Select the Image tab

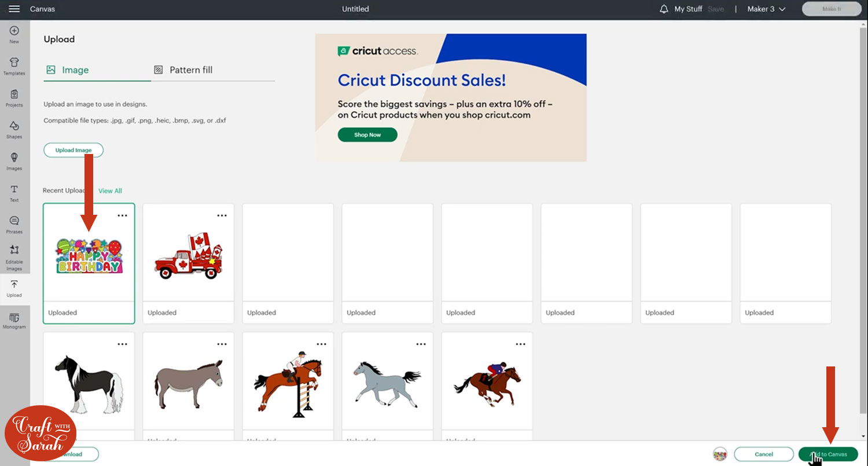point(68,70)
